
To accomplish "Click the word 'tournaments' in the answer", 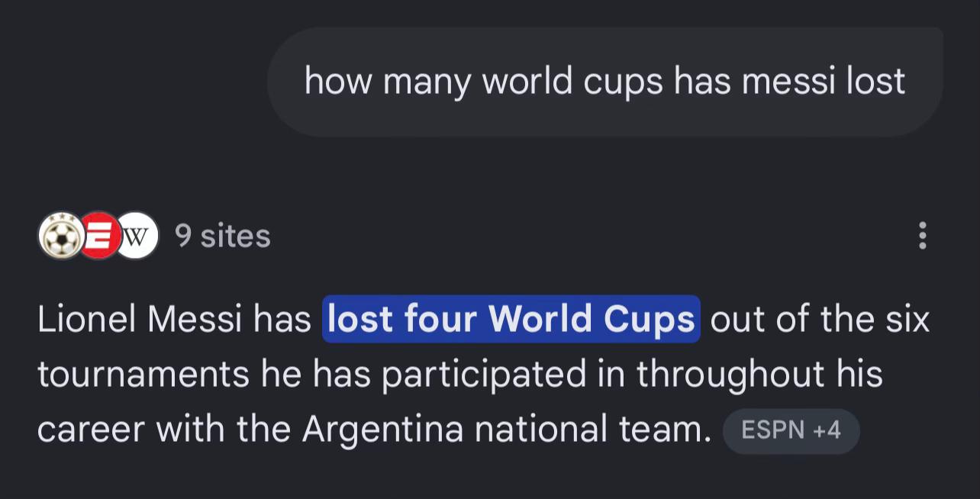I will [143, 375].
